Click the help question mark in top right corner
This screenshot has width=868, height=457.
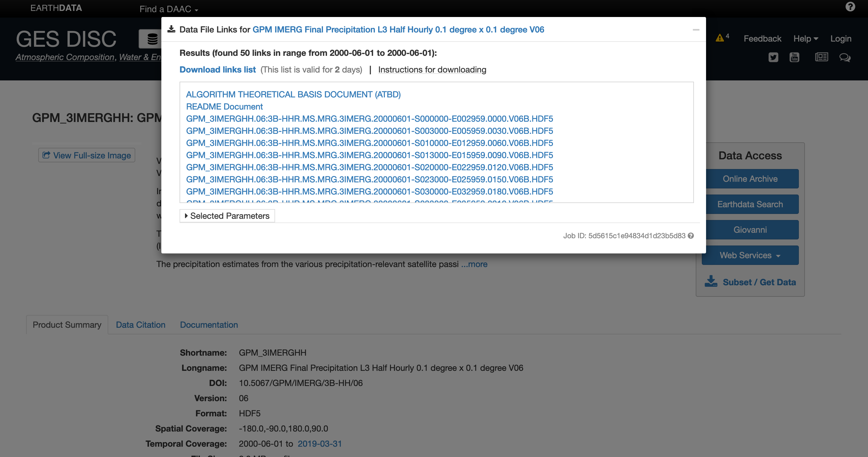point(850,7)
